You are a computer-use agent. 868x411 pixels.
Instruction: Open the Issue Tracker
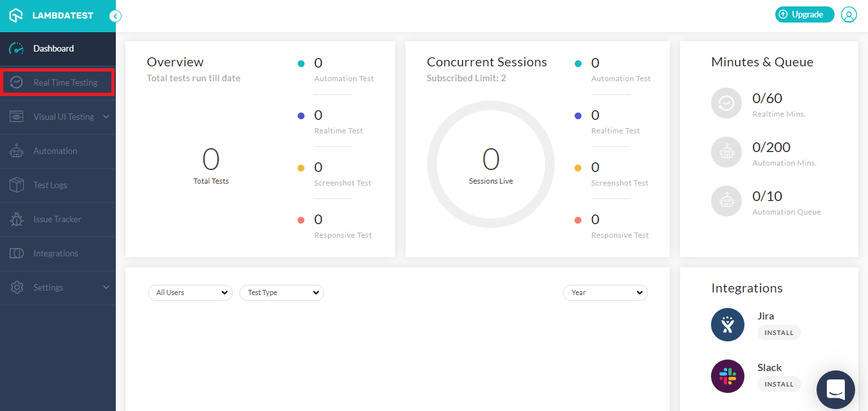(58, 219)
